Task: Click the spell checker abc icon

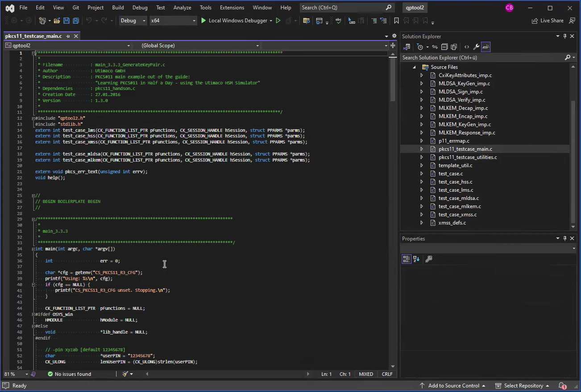Action: (338, 21)
